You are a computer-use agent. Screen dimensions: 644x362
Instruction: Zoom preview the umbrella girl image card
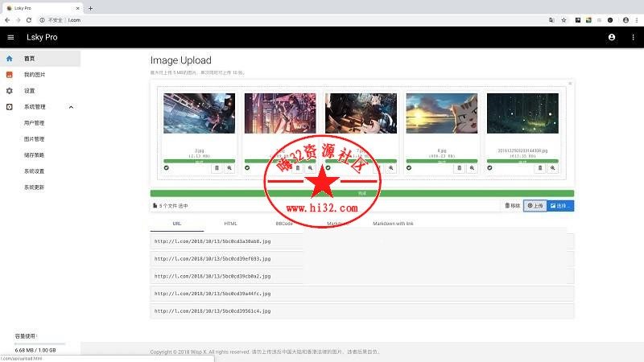coord(311,168)
